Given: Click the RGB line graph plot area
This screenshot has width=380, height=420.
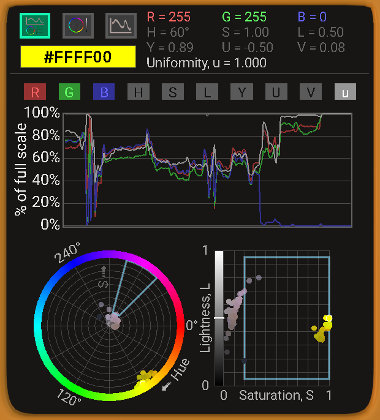Looking at the screenshot, I should 207,170.
